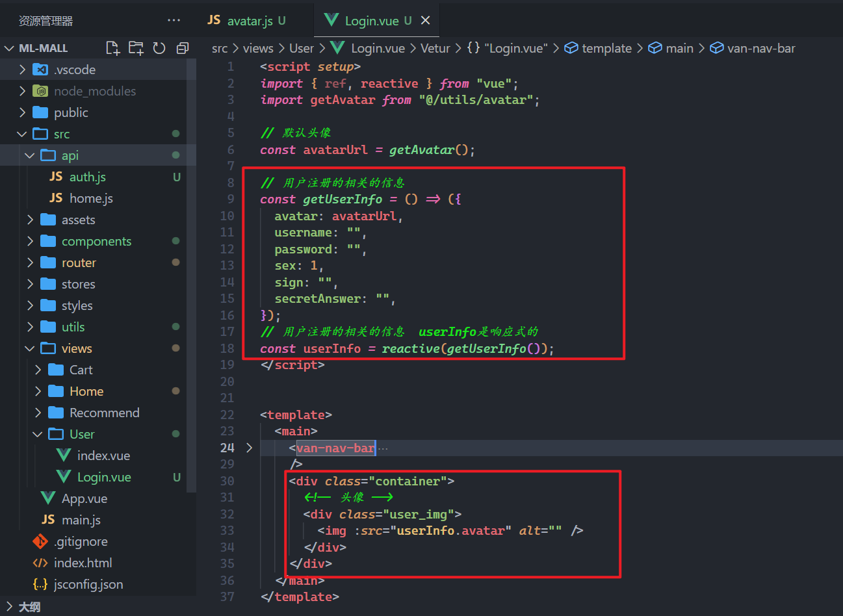Click the views breadcrumb segment
The image size is (843, 616).
pyautogui.click(x=258, y=48)
